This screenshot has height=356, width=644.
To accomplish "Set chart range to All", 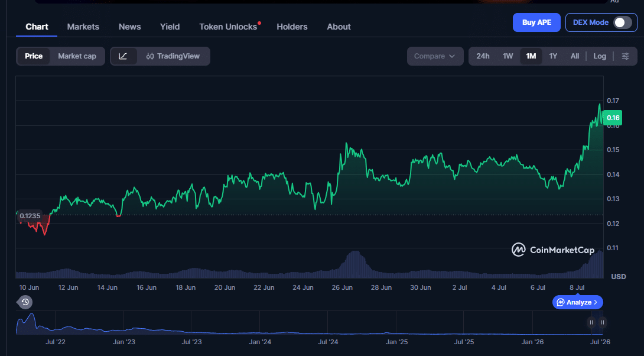I will [x=575, y=56].
